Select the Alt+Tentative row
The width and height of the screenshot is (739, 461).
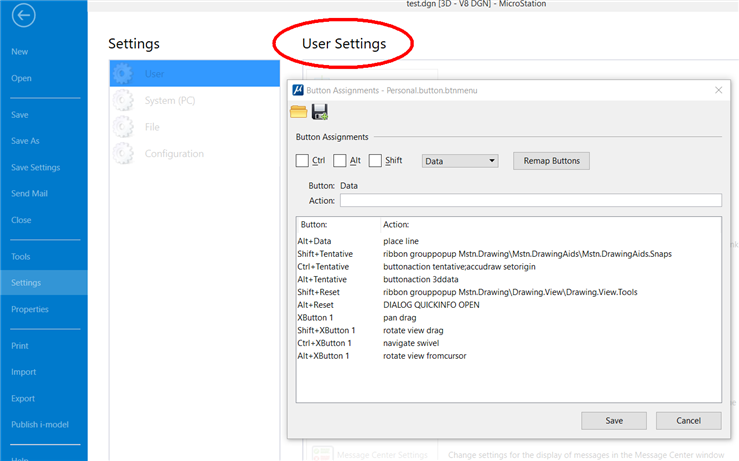click(509, 279)
